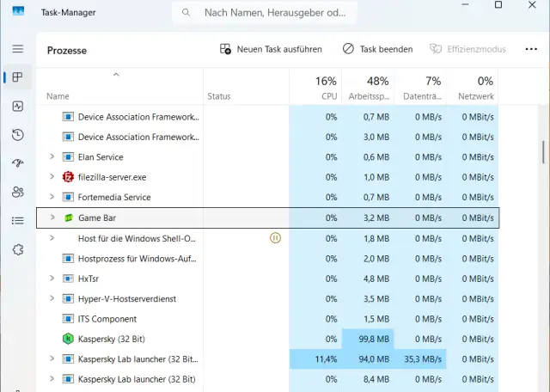Viewport: 550px width, 392px height.
Task: Expand the filezilla-server.exe entry
Action: coord(52,177)
